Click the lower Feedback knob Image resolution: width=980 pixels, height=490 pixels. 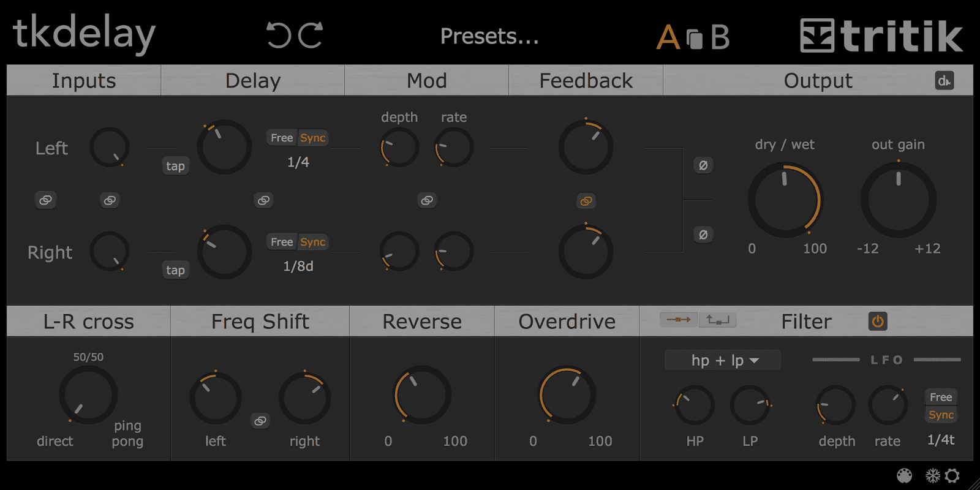tap(586, 252)
